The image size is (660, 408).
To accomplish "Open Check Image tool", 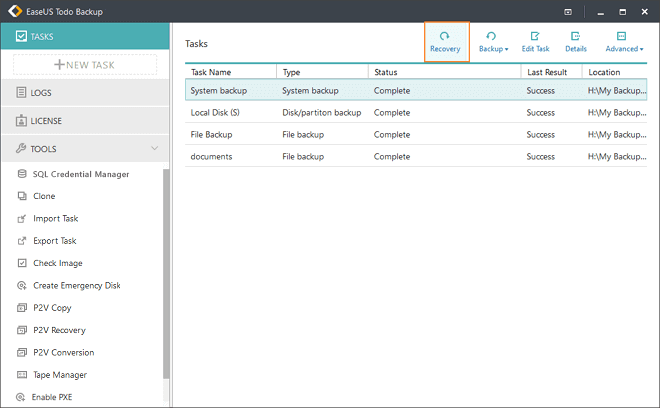I will click(x=58, y=263).
